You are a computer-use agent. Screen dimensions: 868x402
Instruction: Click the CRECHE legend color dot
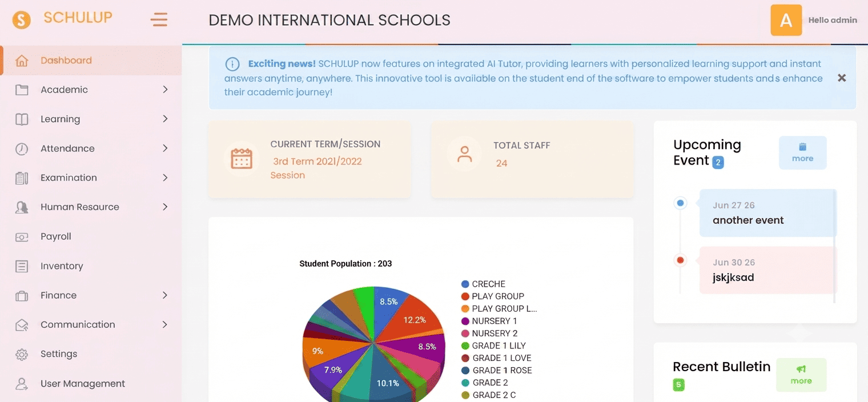tap(465, 284)
